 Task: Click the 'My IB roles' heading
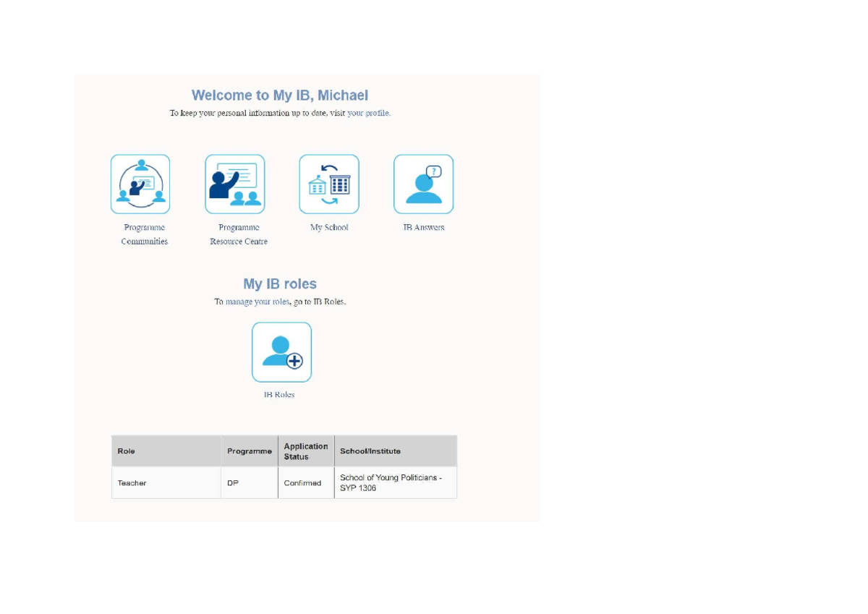click(280, 284)
